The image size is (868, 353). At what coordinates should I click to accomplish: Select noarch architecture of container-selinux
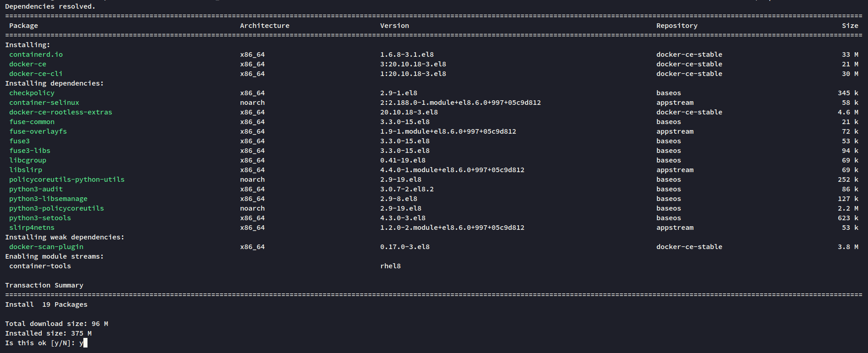(252, 103)
